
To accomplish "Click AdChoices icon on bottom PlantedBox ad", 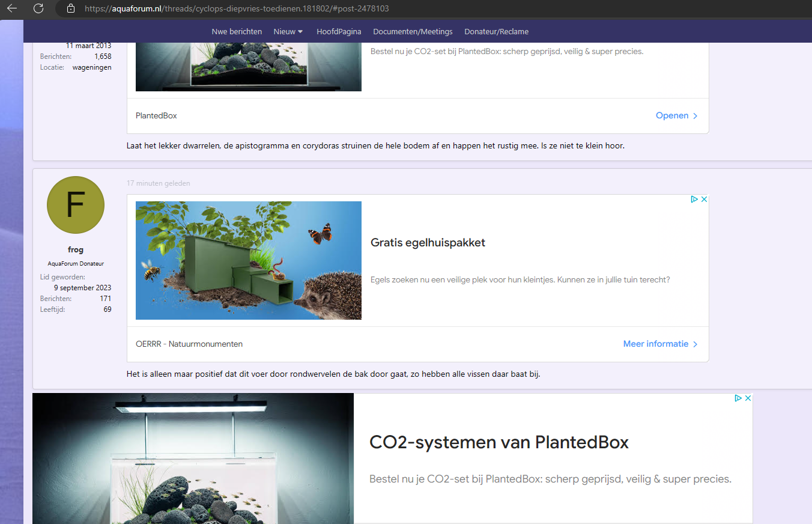I will tap(738, 398).
